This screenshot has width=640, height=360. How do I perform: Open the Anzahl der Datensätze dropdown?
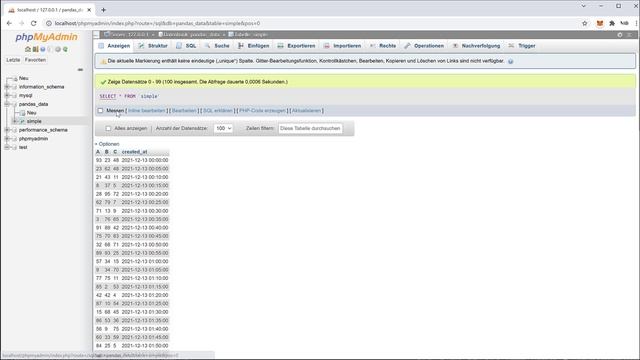[223, 128]
